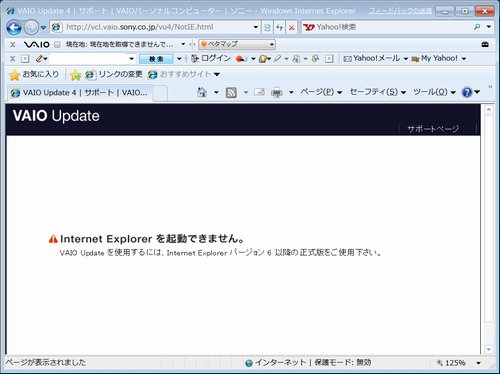Click the ページが表示されました status text
The image size is (500, 374).
[46, 362]
